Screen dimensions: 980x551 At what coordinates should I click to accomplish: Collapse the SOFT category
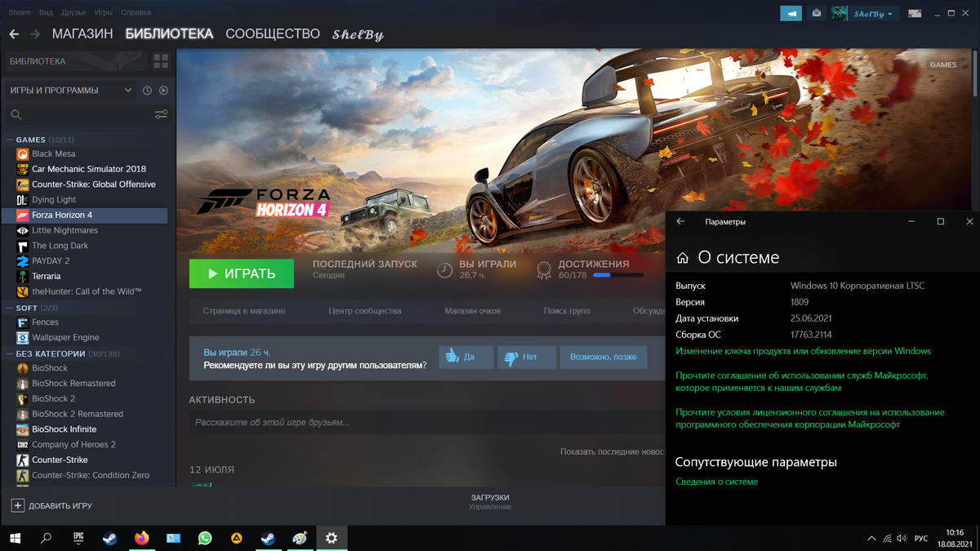pyautogui.click(x=10, y=308)
